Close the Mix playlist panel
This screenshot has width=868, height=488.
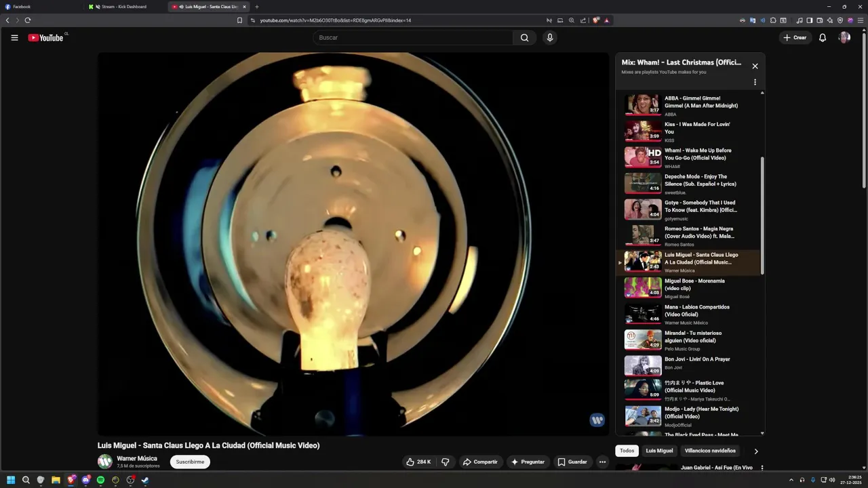pos(755,66)
